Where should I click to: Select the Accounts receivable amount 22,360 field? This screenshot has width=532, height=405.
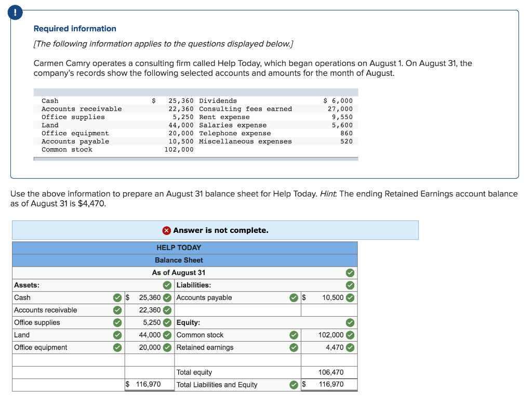(150, 310)
